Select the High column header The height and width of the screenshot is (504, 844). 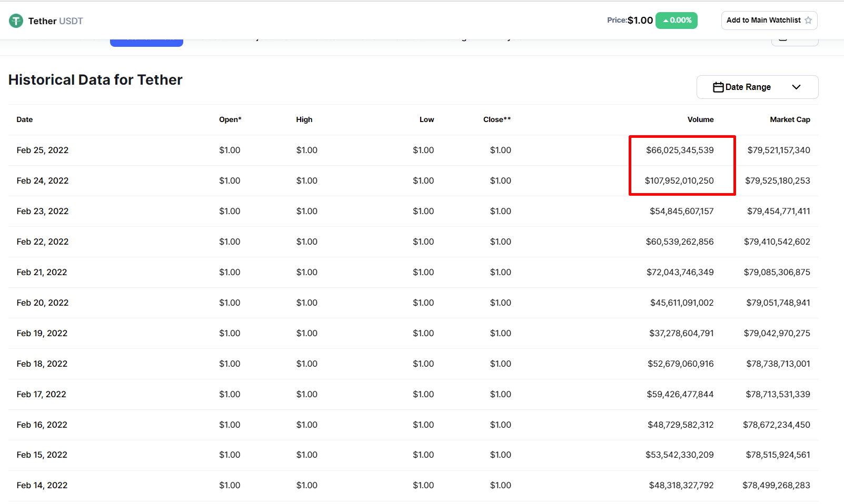click(304, 119)
